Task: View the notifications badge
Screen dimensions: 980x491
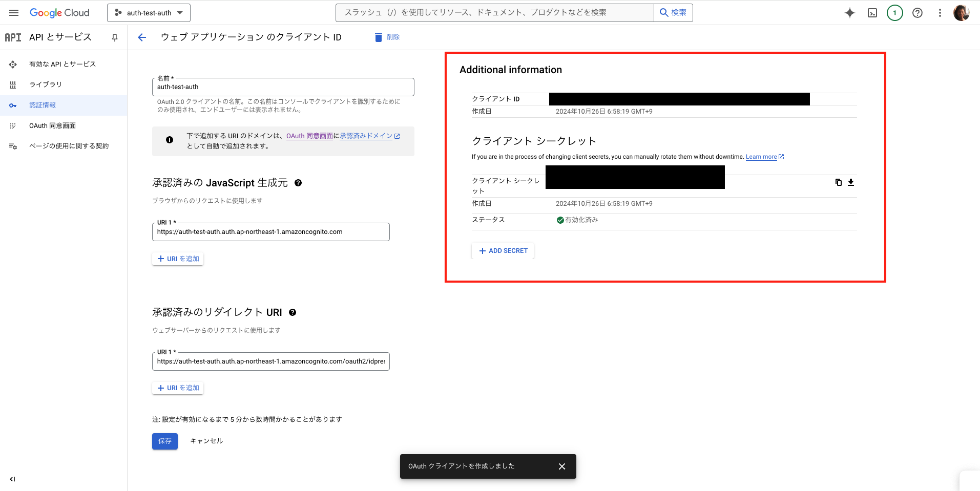Action: tap(894, 12)
